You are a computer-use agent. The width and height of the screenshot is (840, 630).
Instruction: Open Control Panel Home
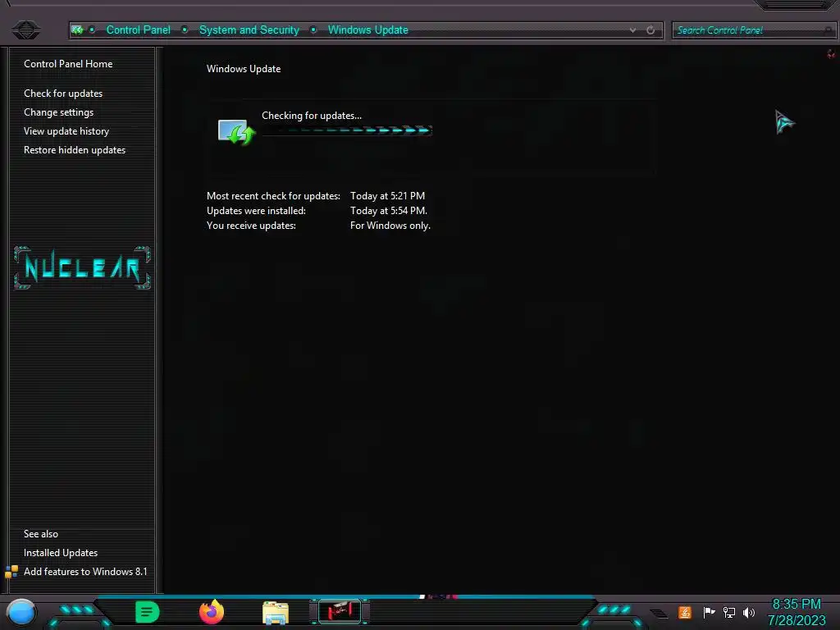tap(68, 64)
